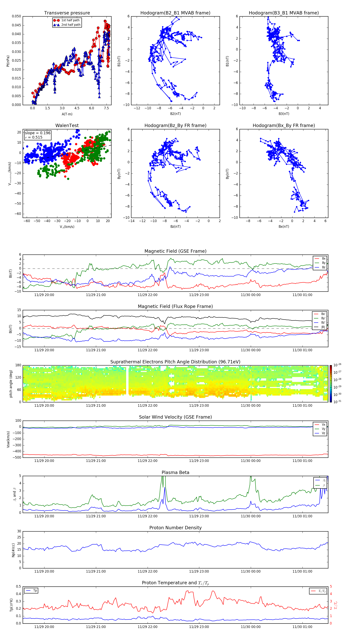Click the red Te/Tp right axis label
This screenshot has width=351, height=644.
pyautogui.click(x=336, y=605)
